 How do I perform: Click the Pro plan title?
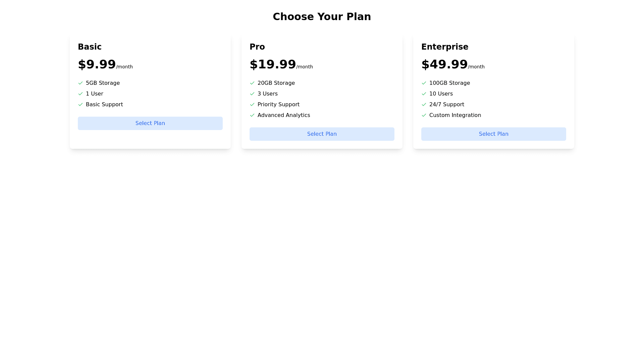click(257, 47)
